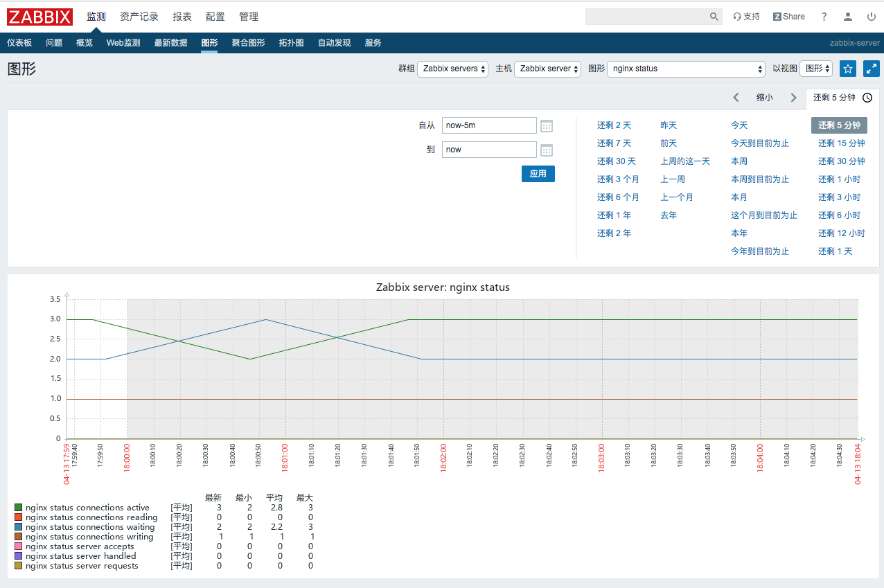Click previous time period left arrow
Viewport: 884px width, 588px height.
pos(736,98)
